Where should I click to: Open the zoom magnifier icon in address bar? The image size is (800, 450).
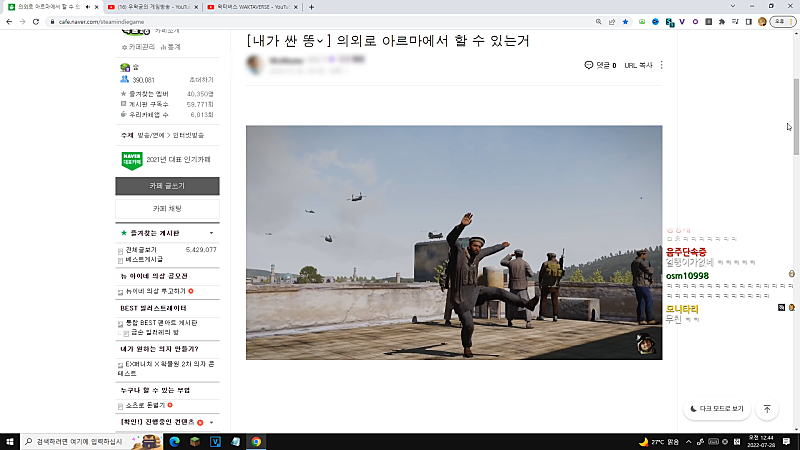598,22
